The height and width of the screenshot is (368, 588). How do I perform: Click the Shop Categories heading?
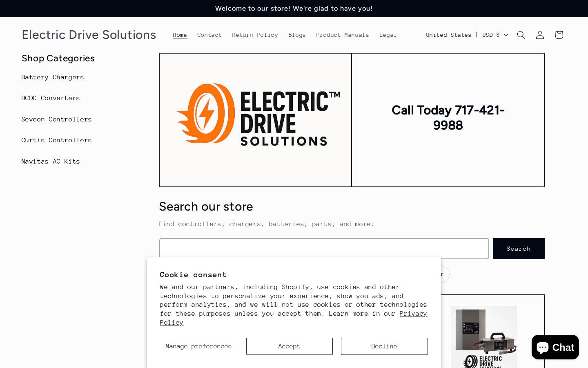click(58, 58)
